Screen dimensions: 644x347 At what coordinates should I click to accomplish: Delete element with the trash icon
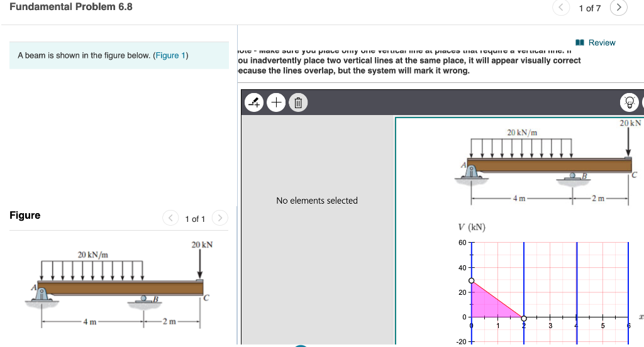pyautogui.click(x=298, y=102)
